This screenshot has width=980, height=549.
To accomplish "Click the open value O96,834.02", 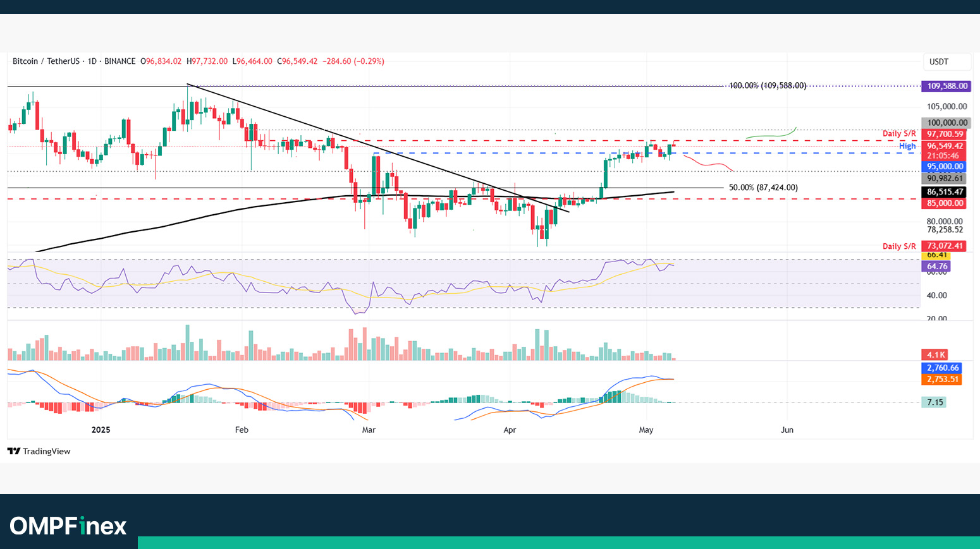I will [161, 61].
